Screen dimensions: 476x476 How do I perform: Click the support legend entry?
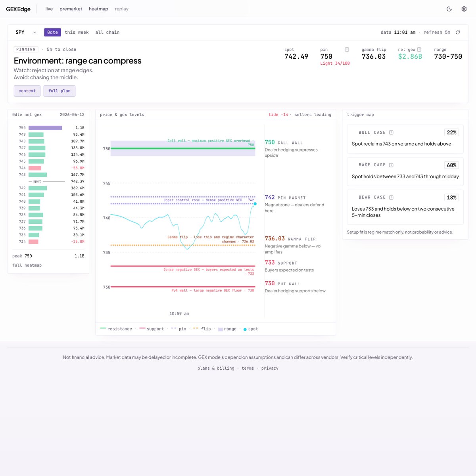coord(152,329)
